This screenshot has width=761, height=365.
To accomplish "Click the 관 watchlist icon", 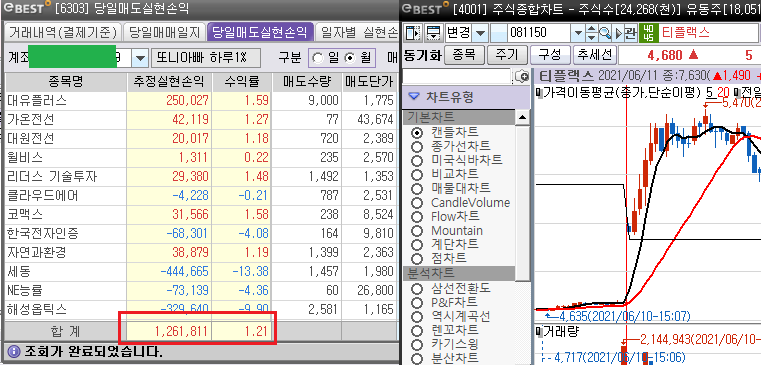I will coord(630,33).
